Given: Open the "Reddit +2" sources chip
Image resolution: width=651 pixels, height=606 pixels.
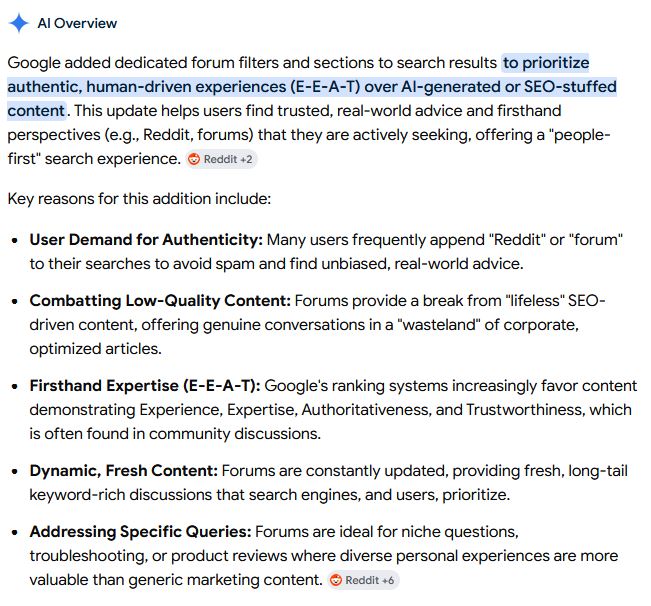Looking at the screenshot, I should (221, 159).
